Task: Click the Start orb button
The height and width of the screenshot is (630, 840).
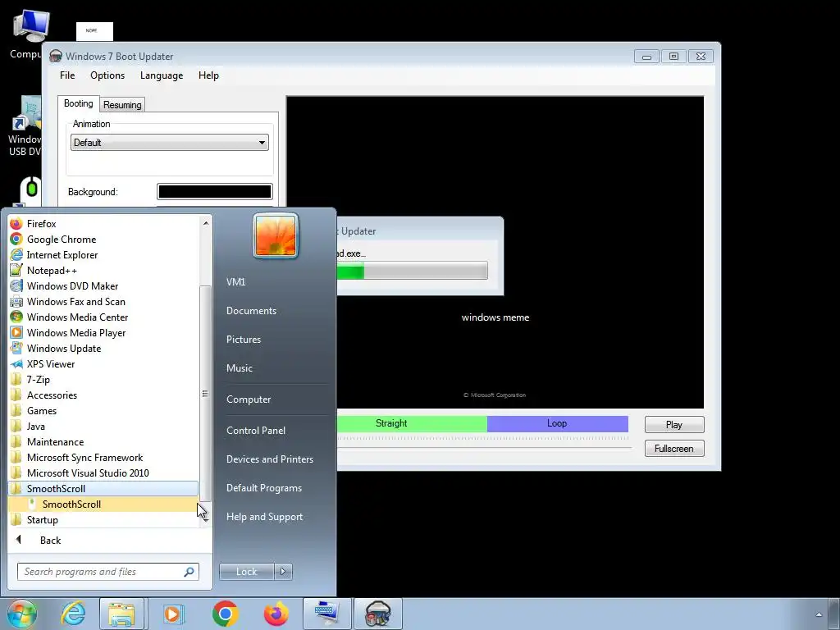Action: (x=22, y=614)
